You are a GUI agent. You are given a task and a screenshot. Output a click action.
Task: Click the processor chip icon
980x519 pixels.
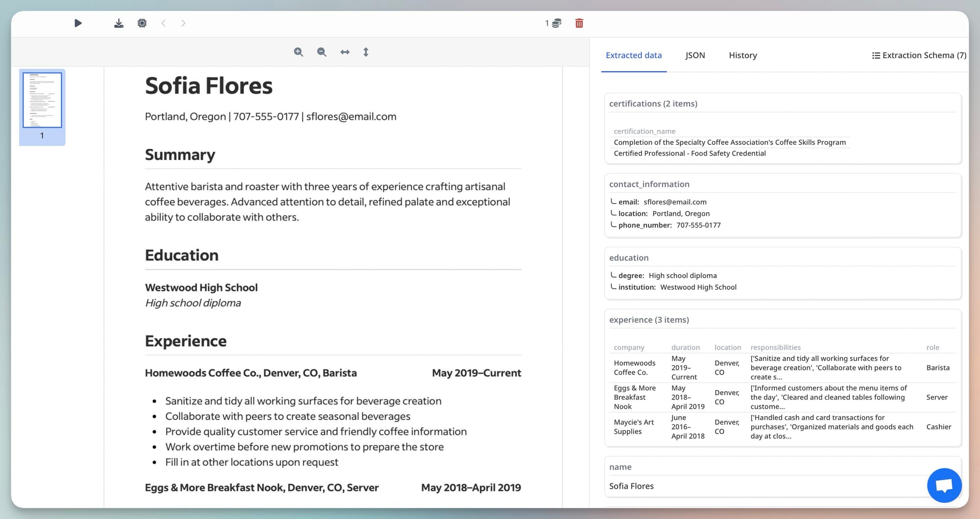[x=142, y=23]
